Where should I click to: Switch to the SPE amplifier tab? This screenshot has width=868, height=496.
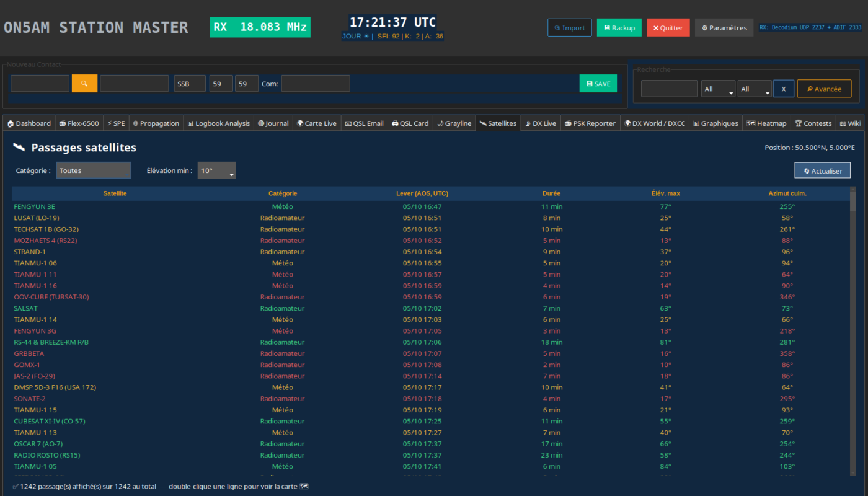[x=116, y=123]
